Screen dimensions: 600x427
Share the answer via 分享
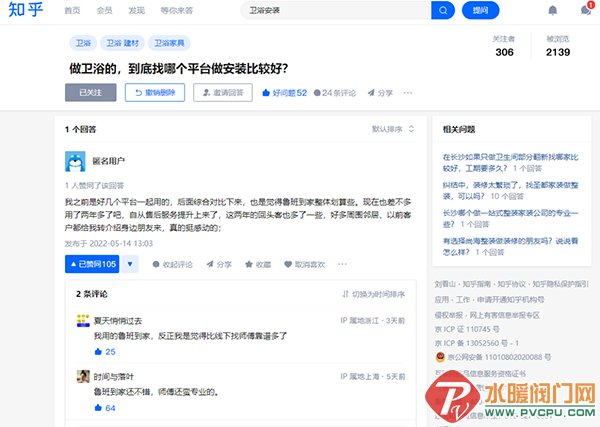219,264
